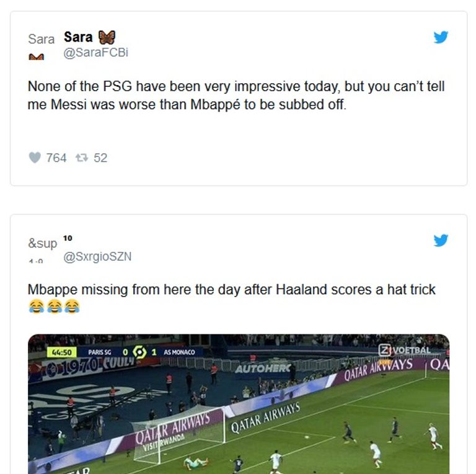The height and width of the screenshot is (474, 476).
Task: View the 52 retweets count
Action: 100,158
